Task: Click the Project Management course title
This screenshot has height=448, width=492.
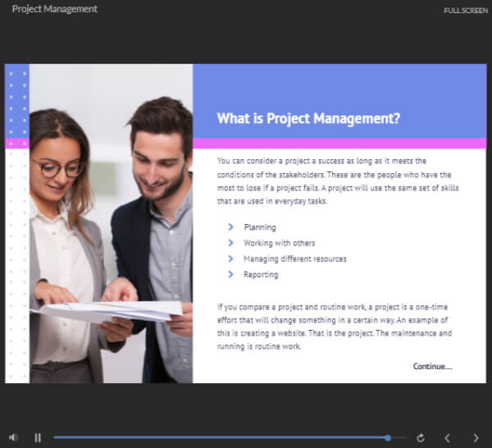Action: pyautogui.click(x=55, y=9)
